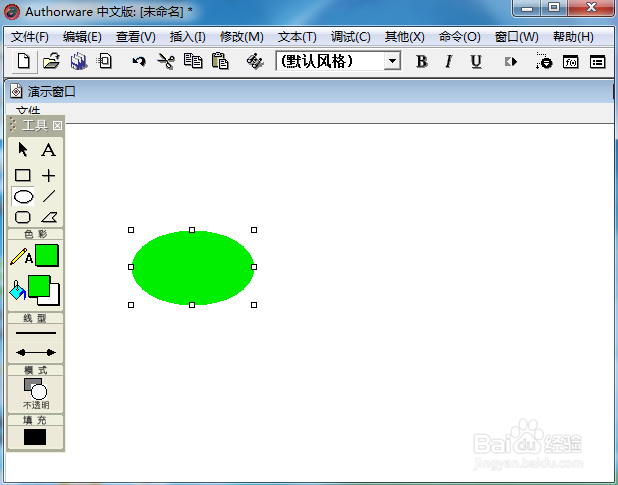Cut selection using scissors icon

pos(166,61)
